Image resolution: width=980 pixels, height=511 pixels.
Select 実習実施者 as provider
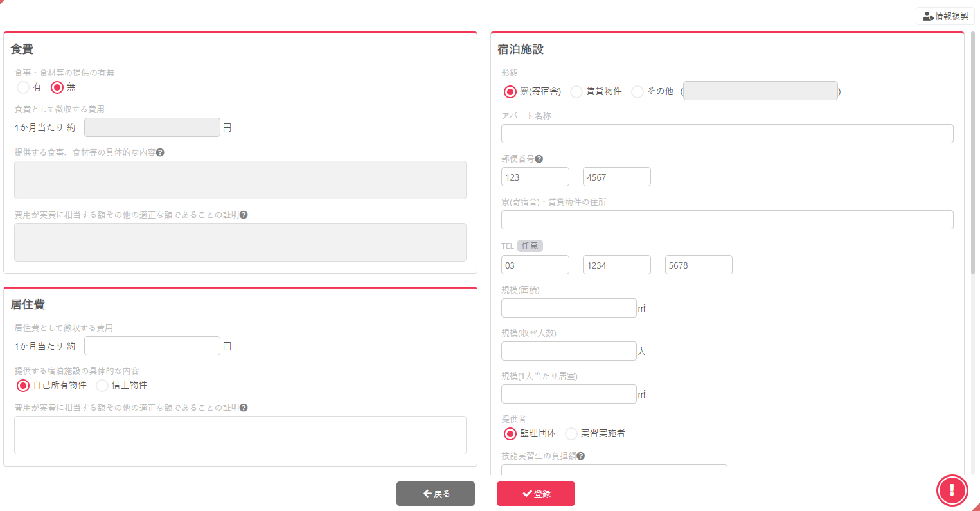click(571, 434)
